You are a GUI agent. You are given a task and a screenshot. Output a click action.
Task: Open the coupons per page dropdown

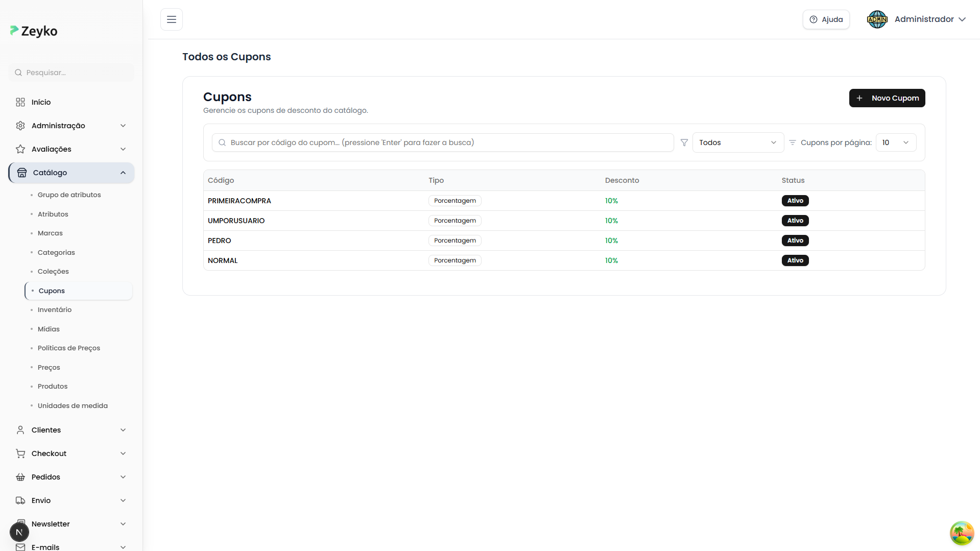(x=895, y=142)
